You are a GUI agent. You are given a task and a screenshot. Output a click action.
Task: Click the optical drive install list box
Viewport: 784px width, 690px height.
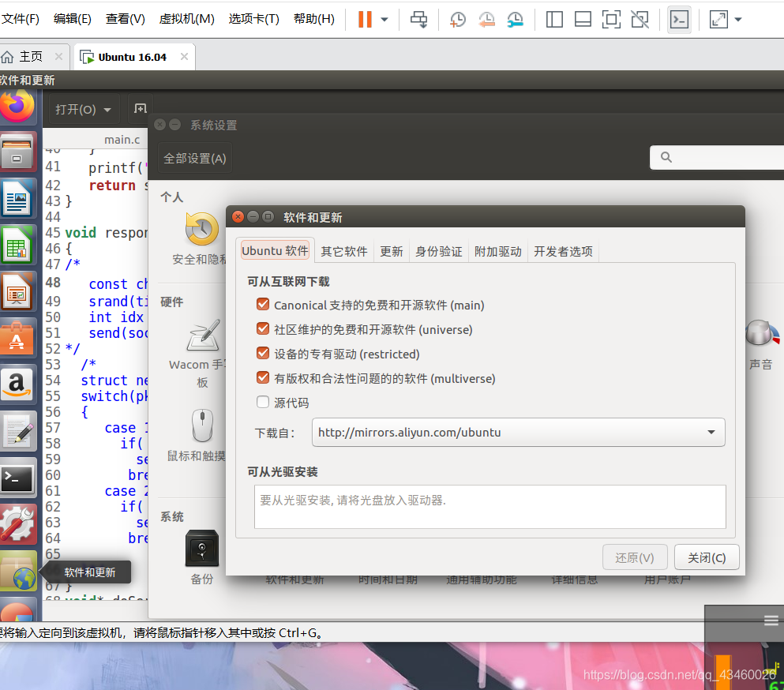tap(490, 507)
